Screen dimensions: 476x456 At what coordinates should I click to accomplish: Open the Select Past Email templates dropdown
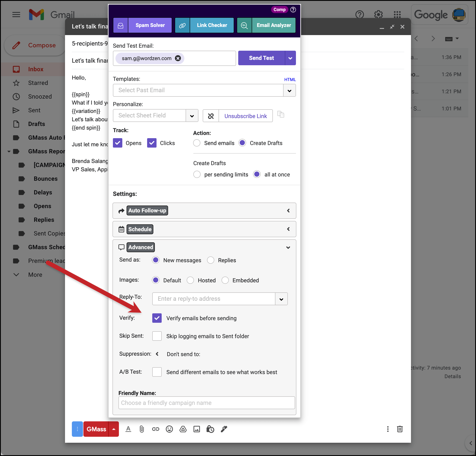click(290, 91)
